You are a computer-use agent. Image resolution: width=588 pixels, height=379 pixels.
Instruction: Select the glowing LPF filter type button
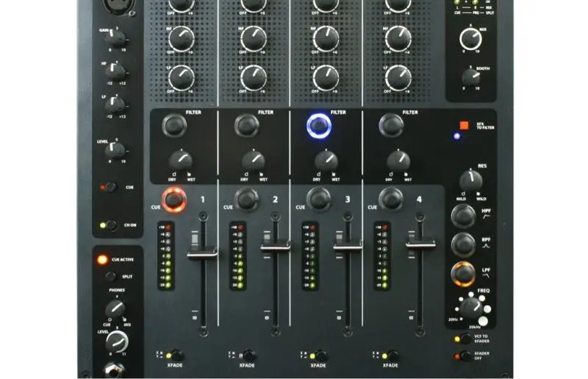[464, 273]
